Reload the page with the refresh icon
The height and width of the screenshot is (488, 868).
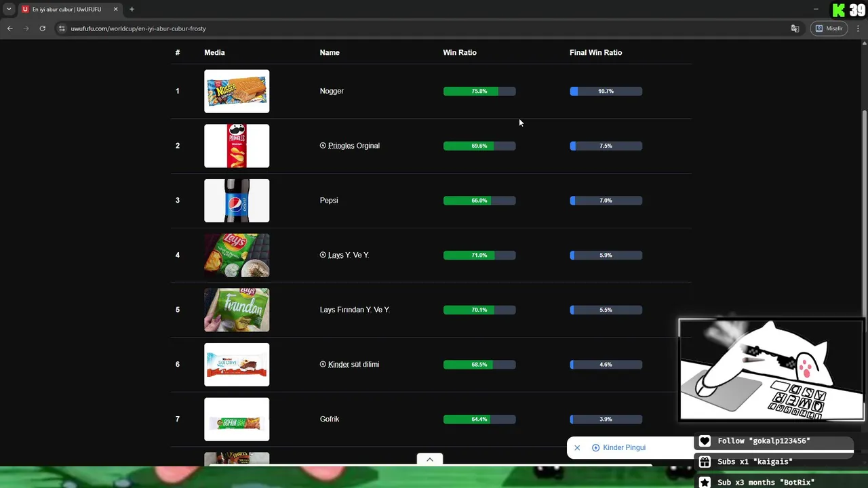pos(42,28)
